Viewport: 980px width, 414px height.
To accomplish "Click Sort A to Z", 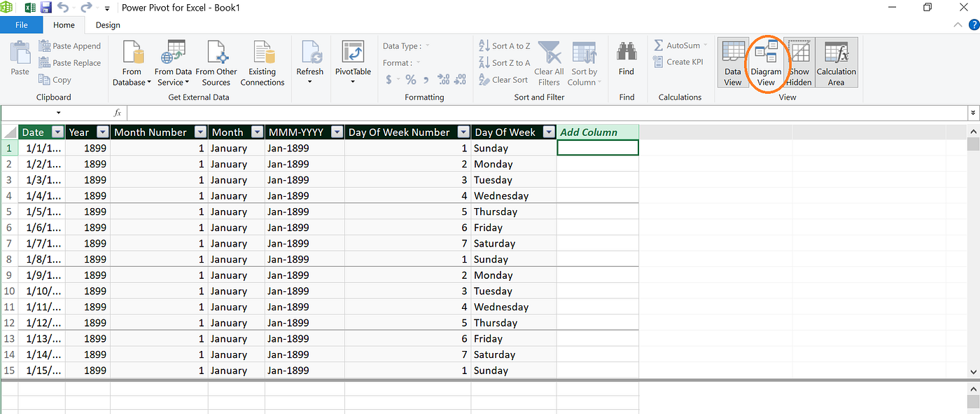I will [x=504, y=45].
